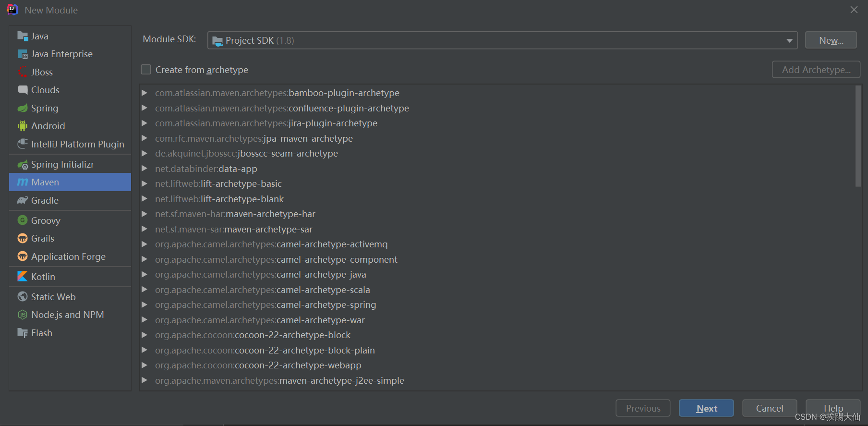This screenshot has width=868, height=426.
Task: Click the IntelliJ Platform Plugin icon
Action: point(23,144)
